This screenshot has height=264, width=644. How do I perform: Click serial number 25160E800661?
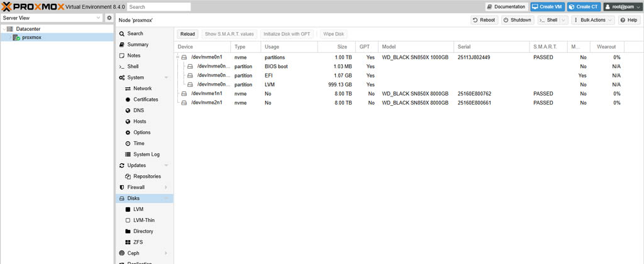point(474,103)
